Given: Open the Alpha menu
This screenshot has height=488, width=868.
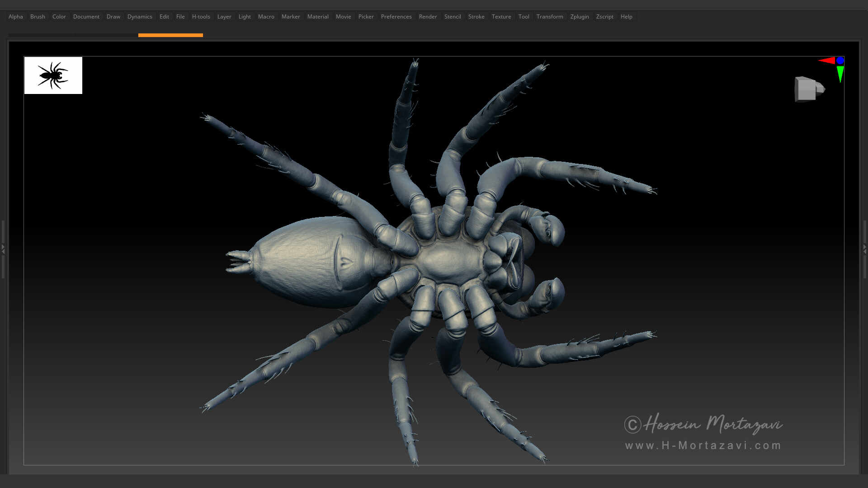Looking at the screenshot, I should [x=15, y=16].
